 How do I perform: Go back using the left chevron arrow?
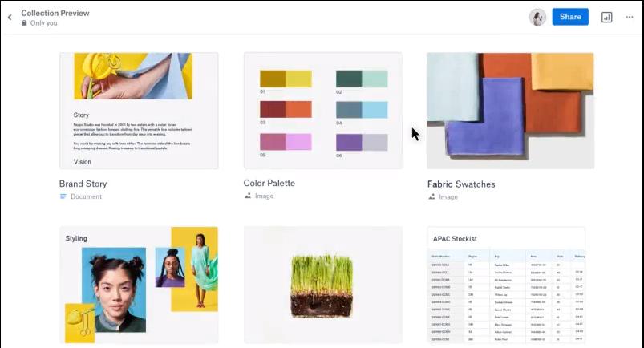(x=10, y=18)
